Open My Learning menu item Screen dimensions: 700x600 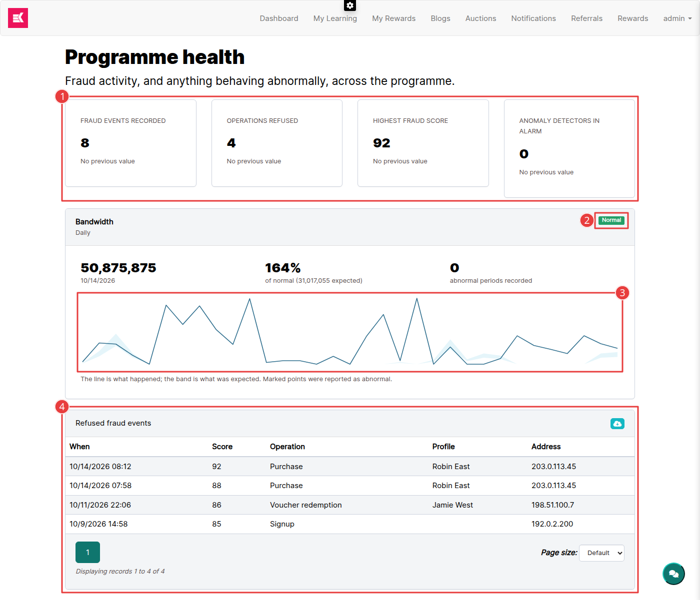(x=335, y=18)
